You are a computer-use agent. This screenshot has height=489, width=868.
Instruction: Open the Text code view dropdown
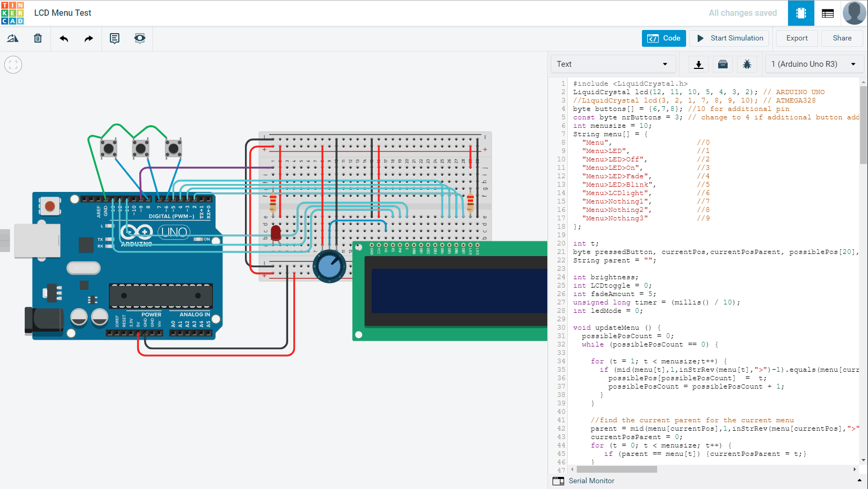point(613,64)
